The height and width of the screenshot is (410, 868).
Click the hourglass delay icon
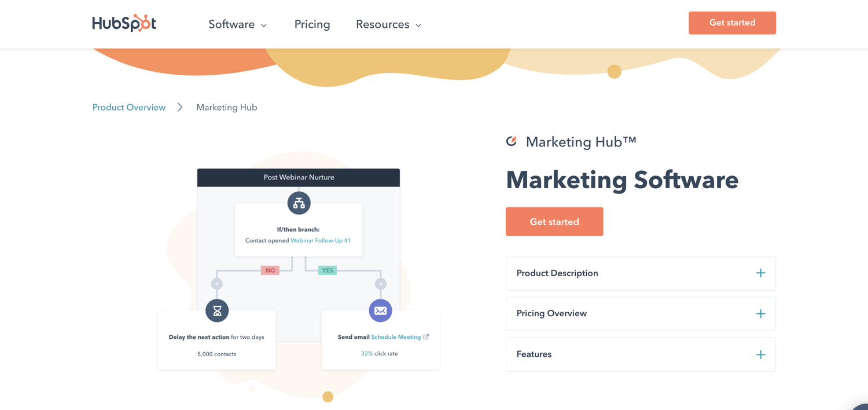pyautogui.click(x=217, y=311)
